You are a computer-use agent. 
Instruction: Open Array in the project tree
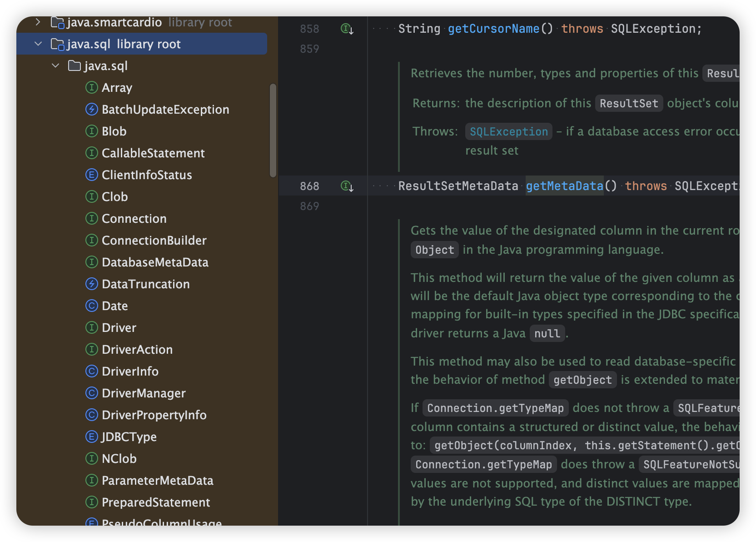coord(117,88)
